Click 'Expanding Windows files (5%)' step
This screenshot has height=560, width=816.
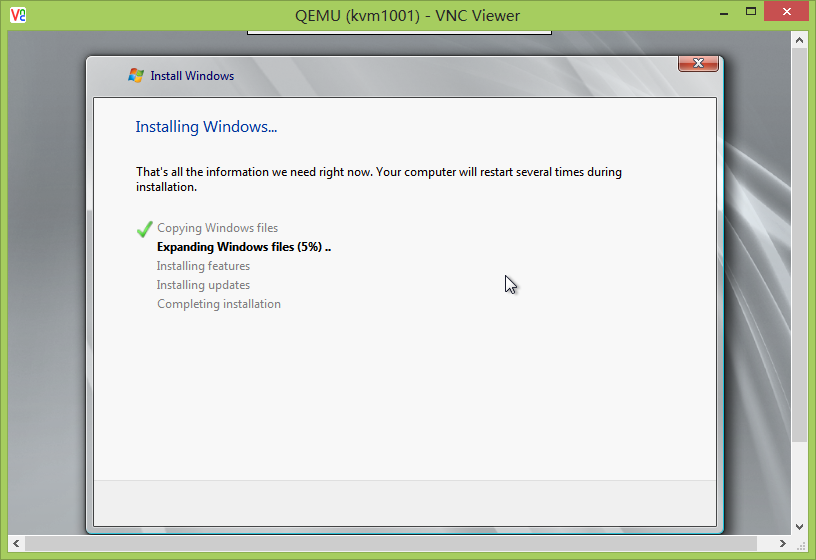[x=244, y=247]
